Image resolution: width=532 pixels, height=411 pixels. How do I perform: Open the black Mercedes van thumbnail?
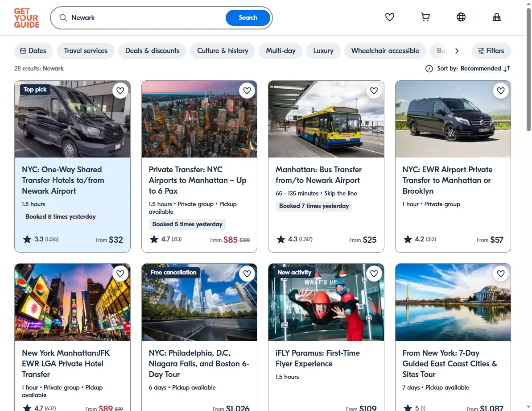(x=453, y=119)
